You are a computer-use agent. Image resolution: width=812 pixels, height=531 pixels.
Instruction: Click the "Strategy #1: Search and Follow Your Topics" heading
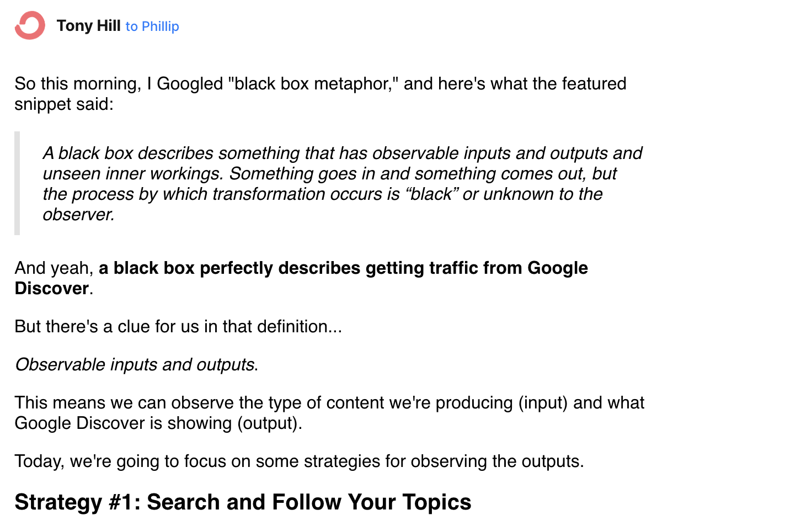pyautogui.click(x=243, y=502)
